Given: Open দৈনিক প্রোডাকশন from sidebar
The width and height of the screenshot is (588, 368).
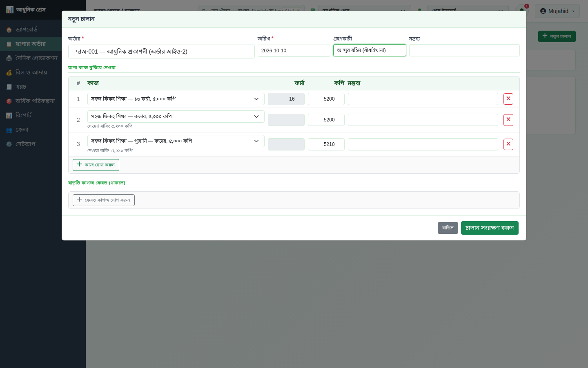Looking at the screenshot, I should click(x=37, y=58).
